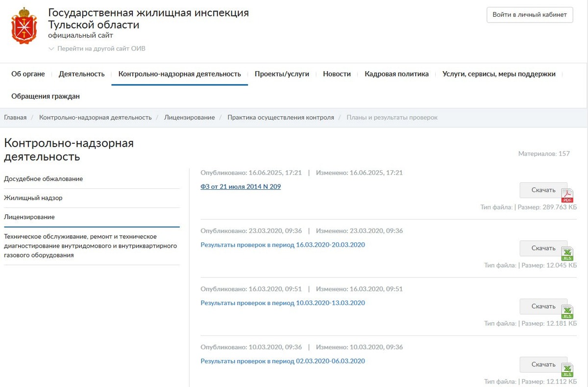
Task: Open the 'Деятельность' menu item
Action: (x=82, y=74)
